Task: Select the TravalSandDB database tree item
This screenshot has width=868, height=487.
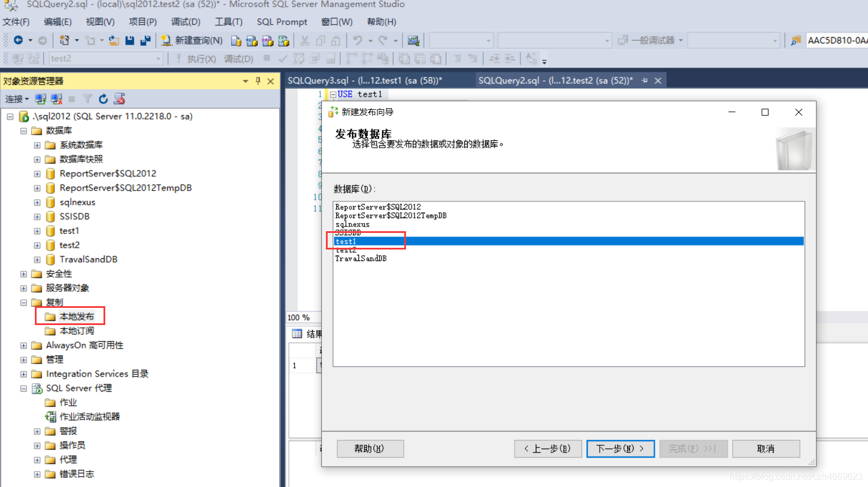Action: pyautogui.click(x=88, y=259)
